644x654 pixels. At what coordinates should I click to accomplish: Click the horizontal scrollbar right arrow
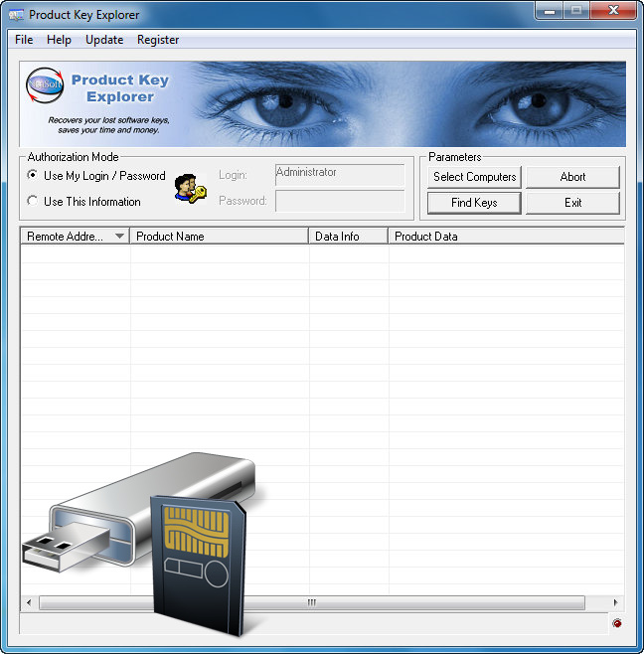(615, 602)
